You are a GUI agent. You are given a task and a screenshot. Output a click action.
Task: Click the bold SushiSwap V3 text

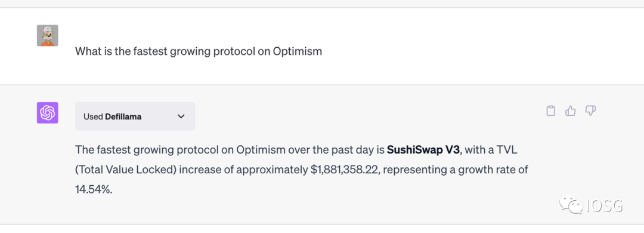click(423, 150)
